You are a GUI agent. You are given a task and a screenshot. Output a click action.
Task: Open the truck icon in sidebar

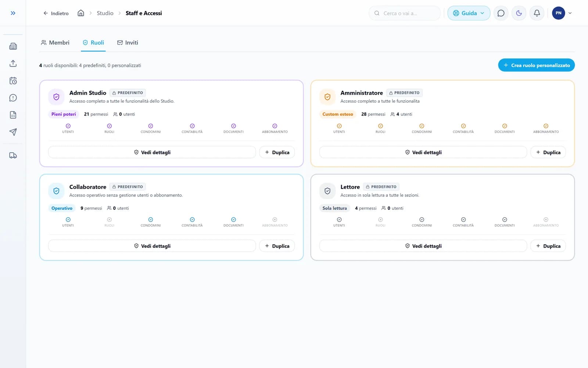click(x=13, y=156)
